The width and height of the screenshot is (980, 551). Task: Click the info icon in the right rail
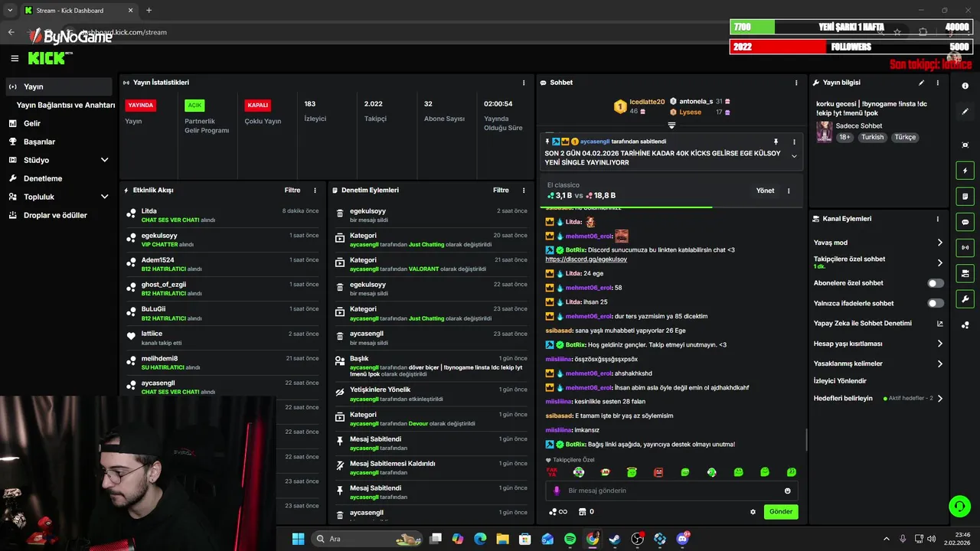pos(965,86)
